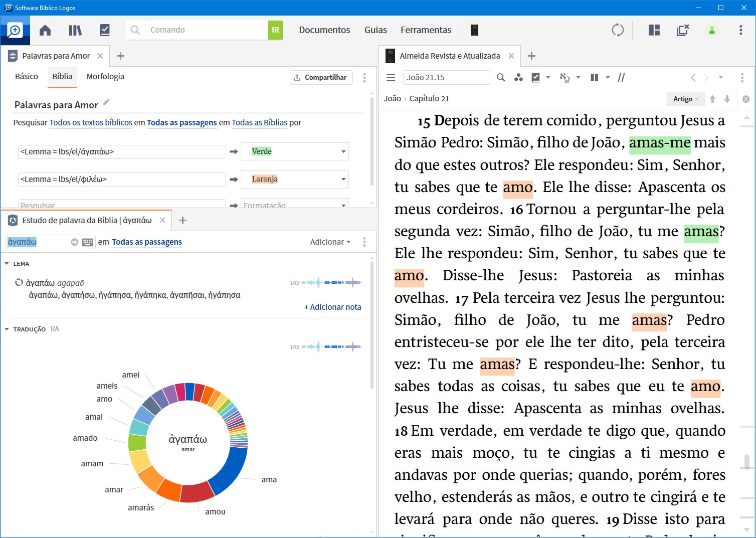
Task: Close Almeida Revista e Atualizada tab
Action: pyautogui.click(x=511, y=56)
